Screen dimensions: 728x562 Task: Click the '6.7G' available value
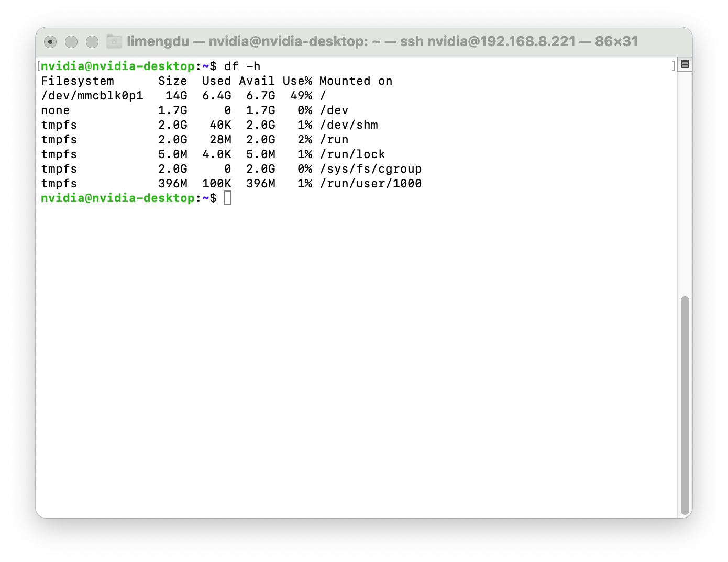[260, 96]
